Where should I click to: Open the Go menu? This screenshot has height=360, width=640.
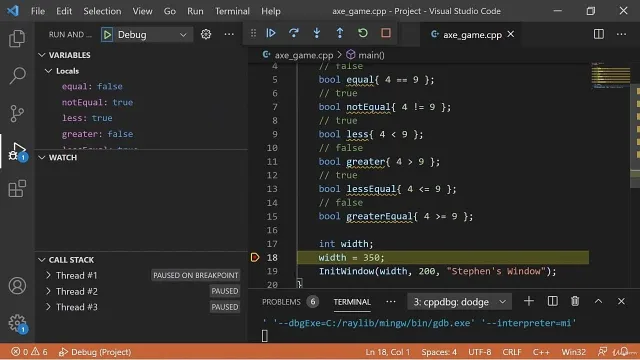[x=169, y=11]
